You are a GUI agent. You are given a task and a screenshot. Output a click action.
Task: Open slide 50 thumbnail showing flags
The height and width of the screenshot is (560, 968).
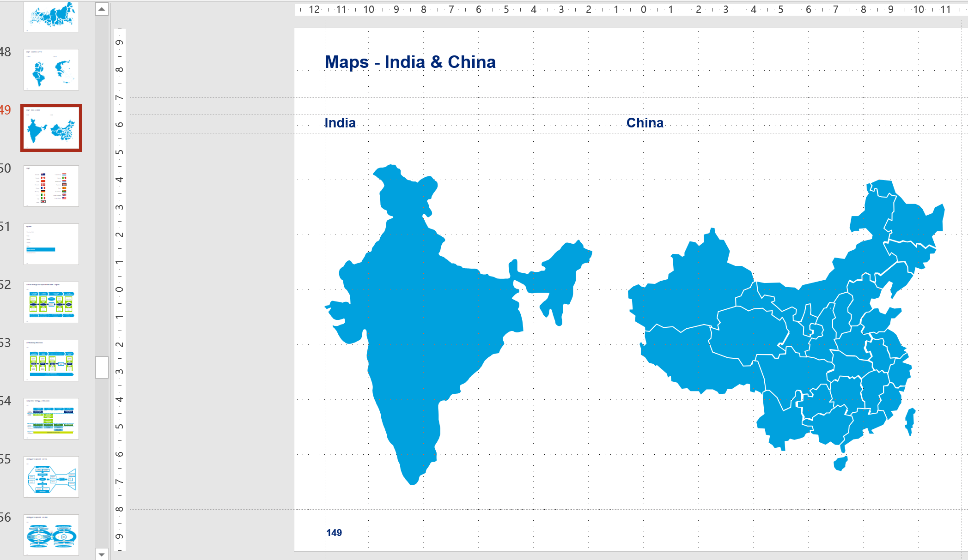51,186
